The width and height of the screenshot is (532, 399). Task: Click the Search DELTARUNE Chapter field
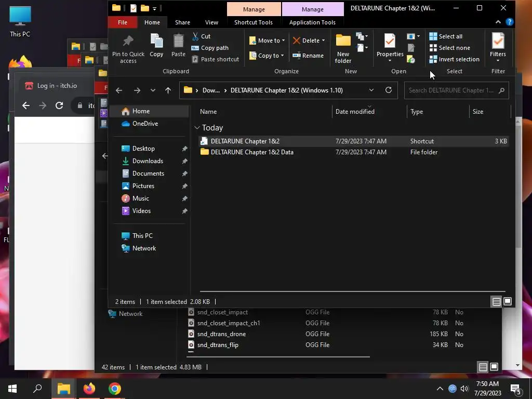point(456,90)
